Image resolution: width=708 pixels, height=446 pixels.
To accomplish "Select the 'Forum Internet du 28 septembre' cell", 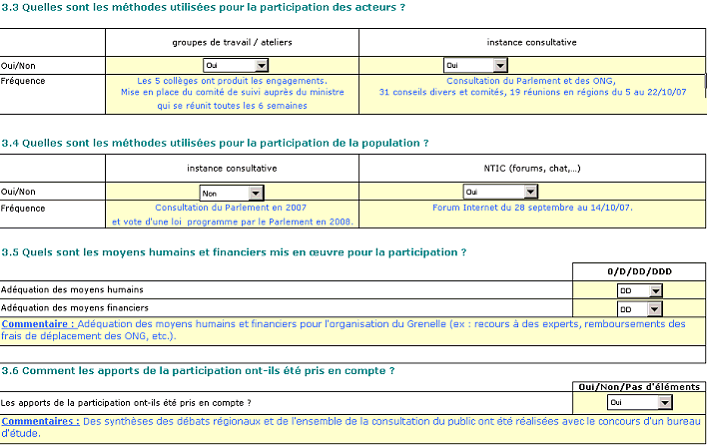I will 531,208.
